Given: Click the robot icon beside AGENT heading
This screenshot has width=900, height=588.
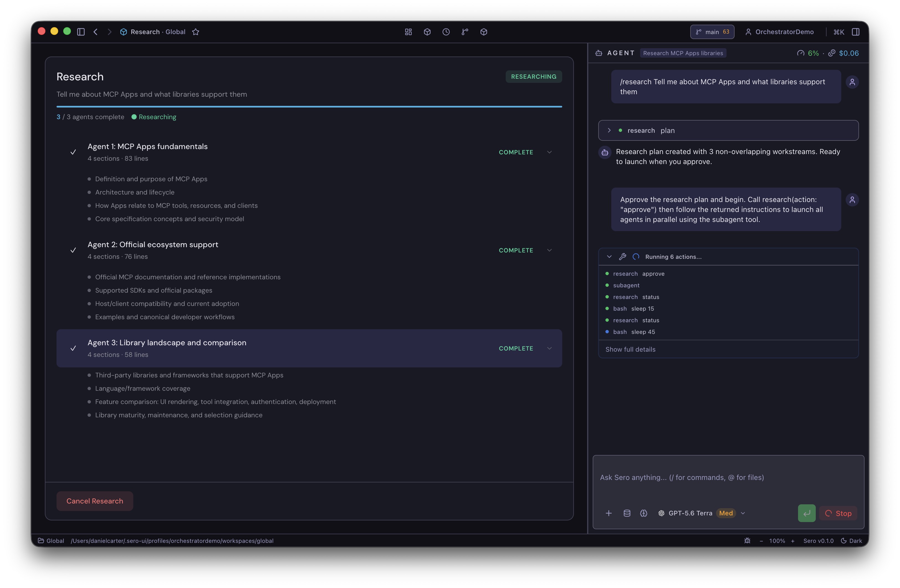Looking at the screenshot, I should (x=599, y=53).
